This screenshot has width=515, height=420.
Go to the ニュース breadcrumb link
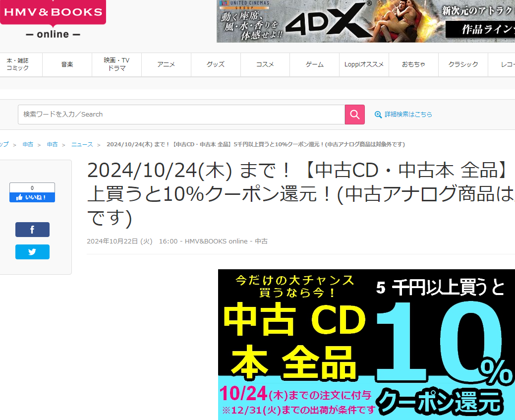tap(82, 144)
